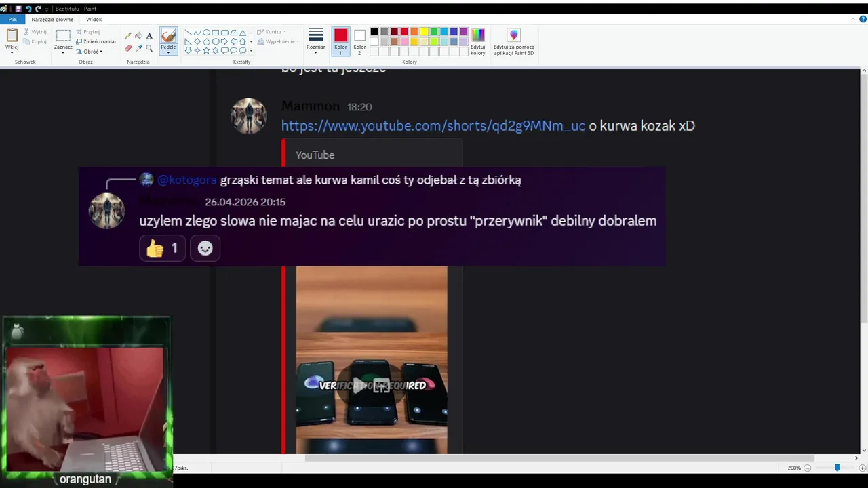Select the diamond shape

coord(197,41)
